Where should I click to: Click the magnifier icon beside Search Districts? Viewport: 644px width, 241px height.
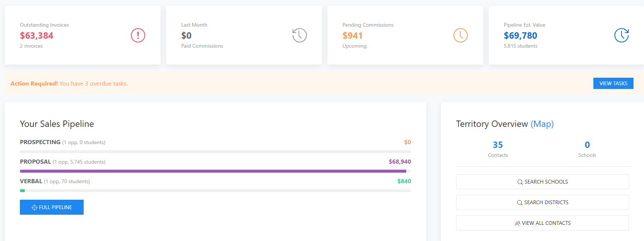pos(519,203)
